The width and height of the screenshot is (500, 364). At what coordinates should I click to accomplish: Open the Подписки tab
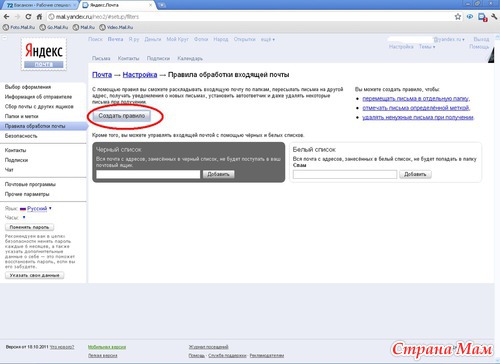158,58
